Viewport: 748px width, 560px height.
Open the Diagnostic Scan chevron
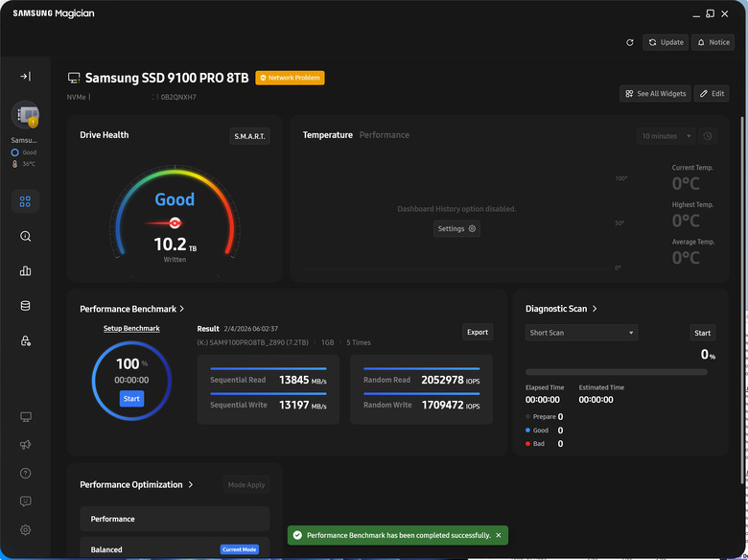coord(595,309)
